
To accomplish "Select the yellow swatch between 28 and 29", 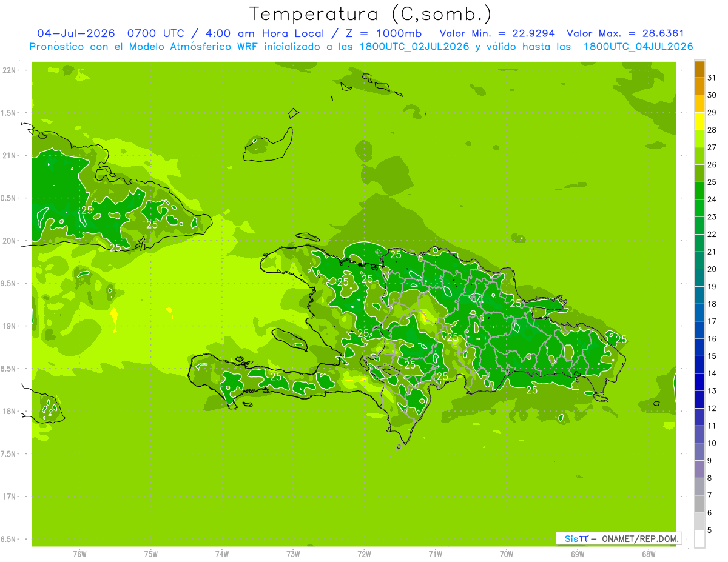I will (699, 121).
